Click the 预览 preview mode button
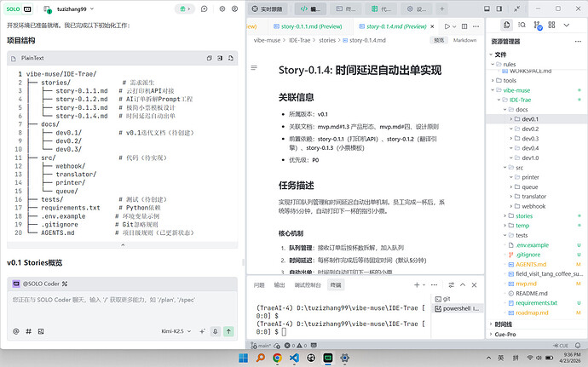Viewport: 588px width, 367px height. click(439, 40)
